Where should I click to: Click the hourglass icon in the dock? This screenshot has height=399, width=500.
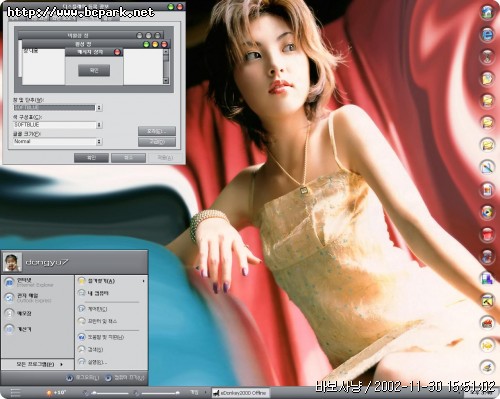(x=487, y=56)
